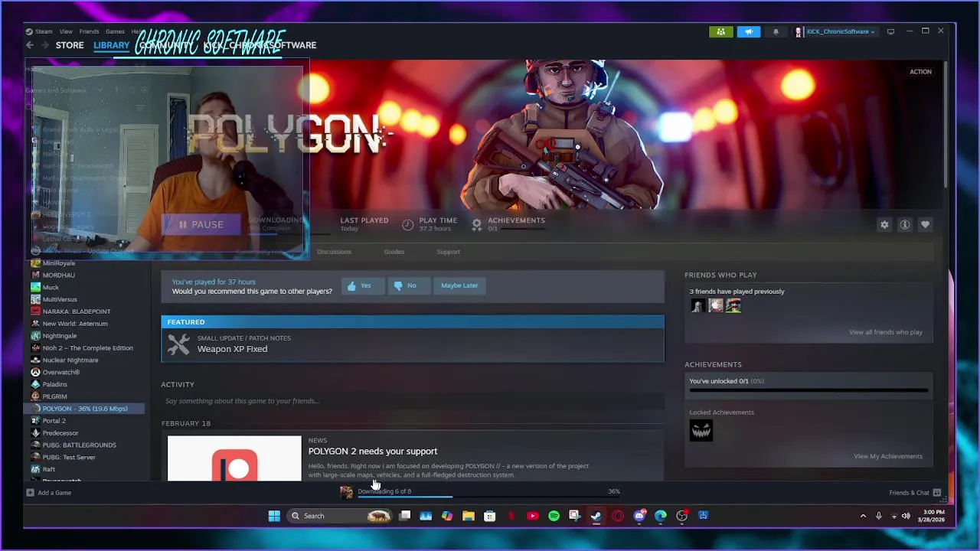Viewport: 980px width, 551px height.
Task: Open the locked achievement icon
Action: tap(701, 430)
